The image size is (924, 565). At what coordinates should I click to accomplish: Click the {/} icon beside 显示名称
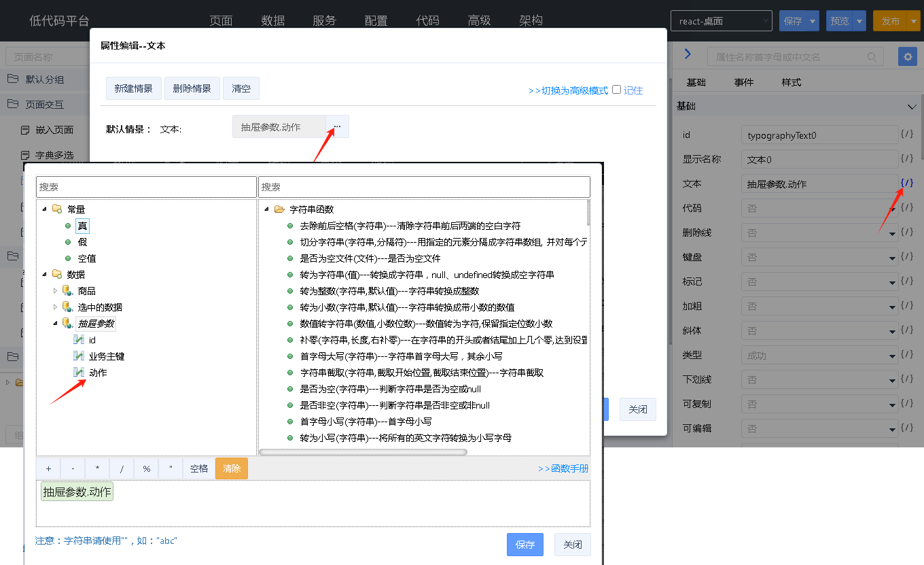906,158
